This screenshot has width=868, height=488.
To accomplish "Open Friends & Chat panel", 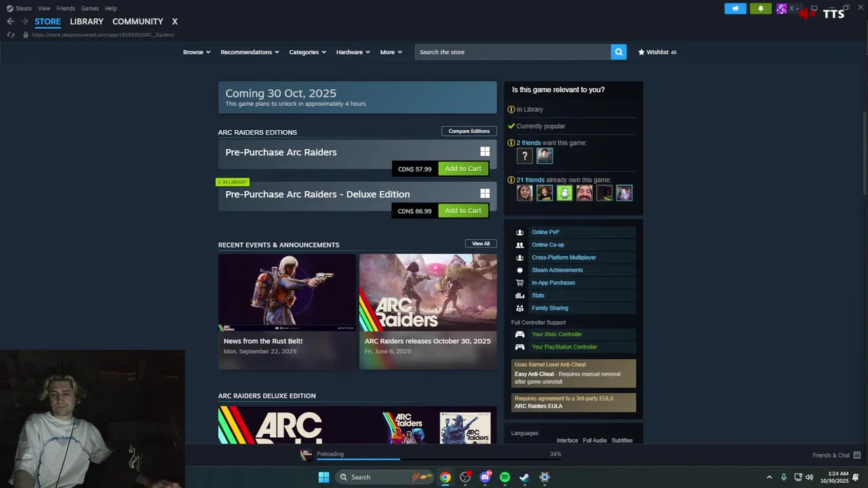I will [836, 455].
